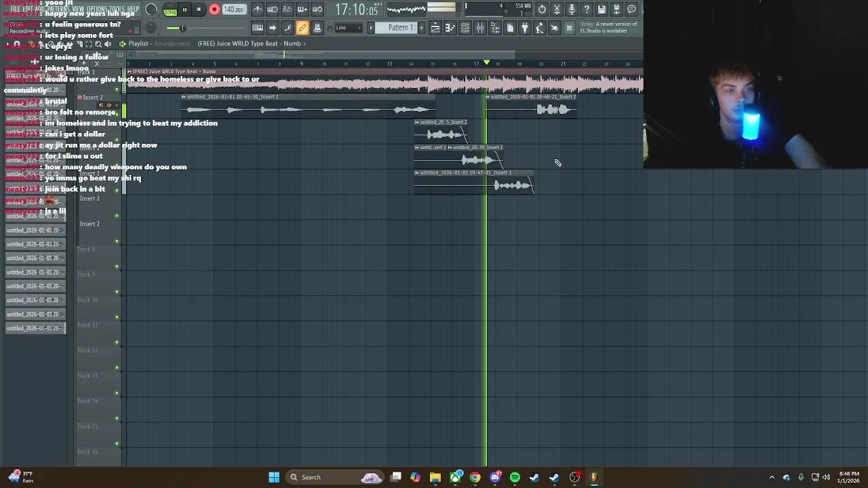This screenshot has width=868, height=488.
Task: Open help with the question mark icon
Action: [x=587, y=9]
